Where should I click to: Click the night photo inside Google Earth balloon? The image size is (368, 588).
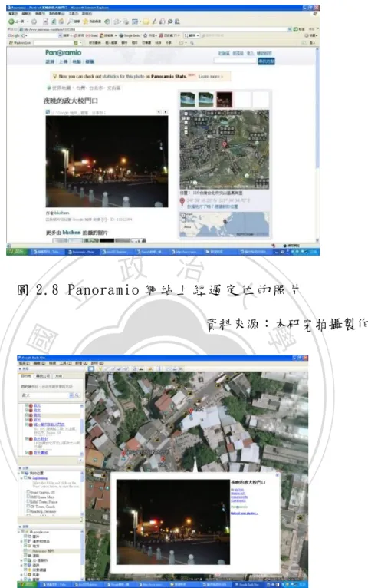pos(173,522)
